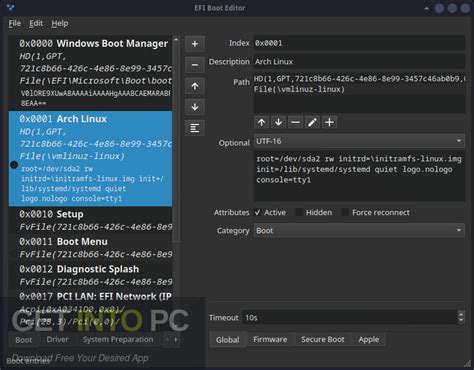474x370 pixels.
Task: Add path node with plus icon
Action: pos(329,122)
